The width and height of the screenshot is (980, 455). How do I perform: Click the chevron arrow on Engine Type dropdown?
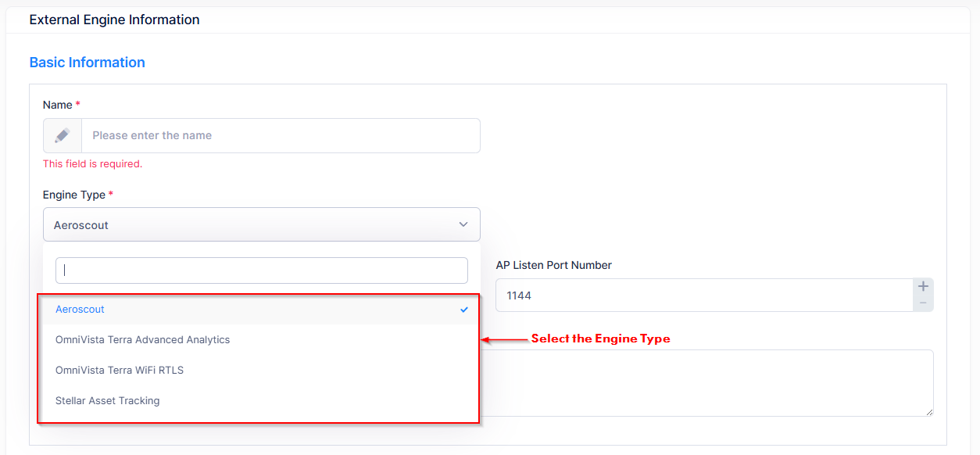(463, 224)
